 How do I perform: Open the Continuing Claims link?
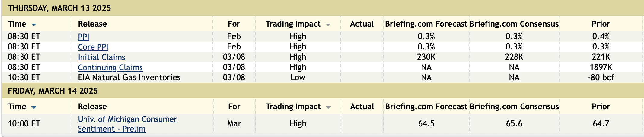[x=110, y=67]
